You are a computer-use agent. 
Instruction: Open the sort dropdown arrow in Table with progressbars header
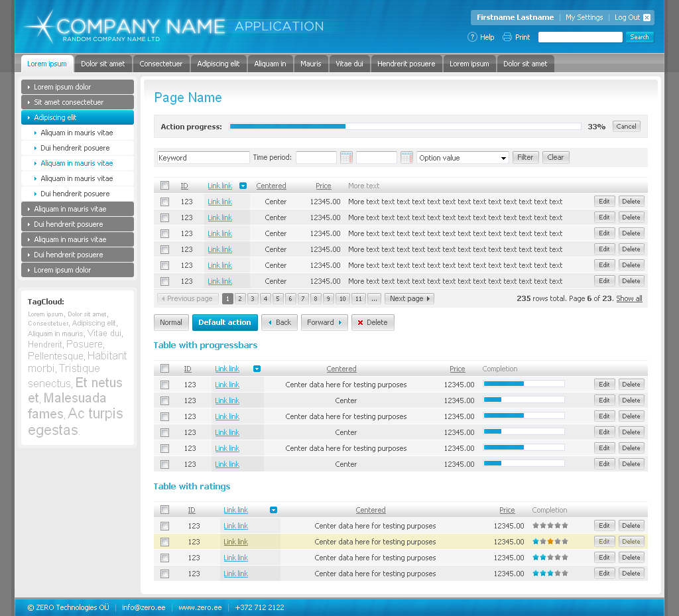tap(257, 369)
